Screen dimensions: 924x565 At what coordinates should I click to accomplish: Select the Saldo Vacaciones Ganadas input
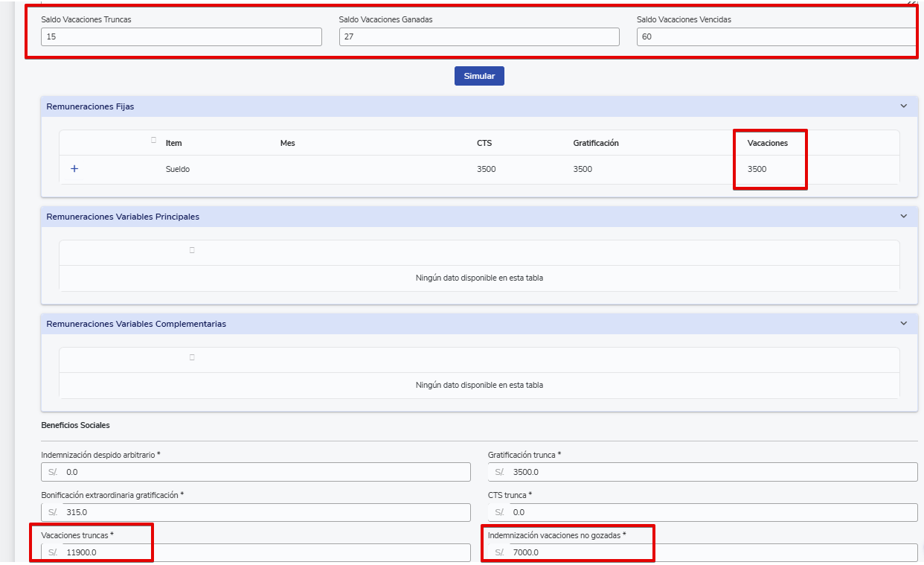point(478,36)
